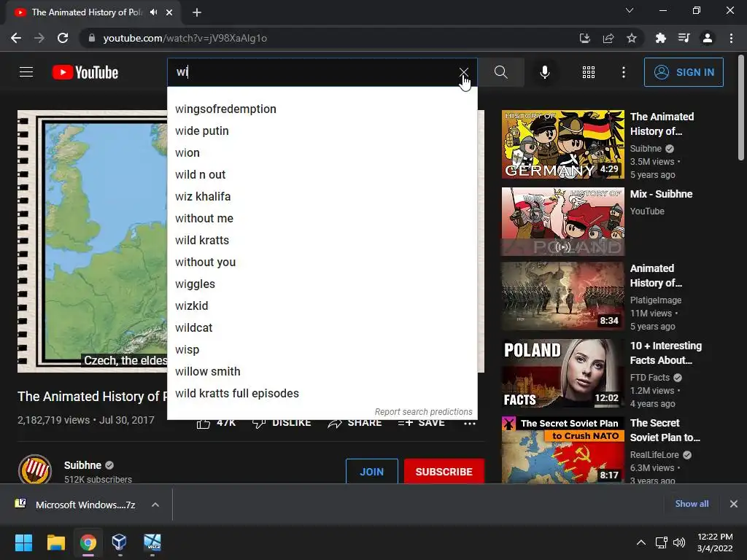Click the SHARE button below video
This screenshot has height=560, width=747.
click(x=355, y=423)
